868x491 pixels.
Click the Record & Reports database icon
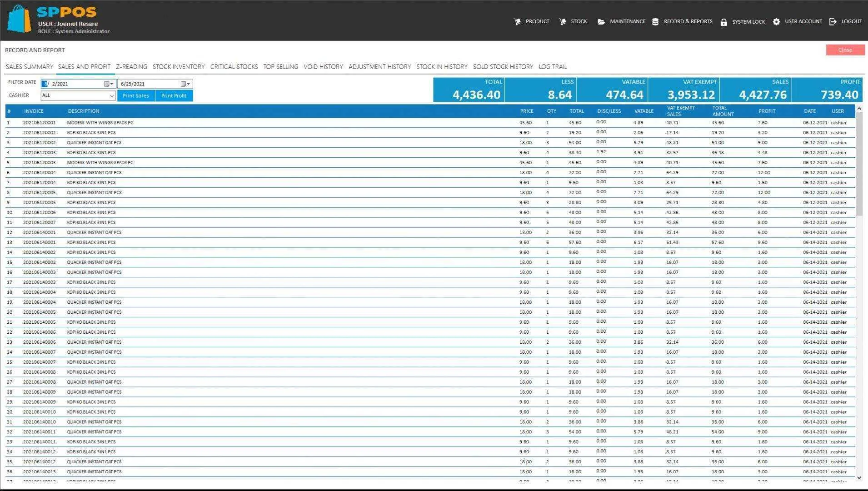pos(655,22)
